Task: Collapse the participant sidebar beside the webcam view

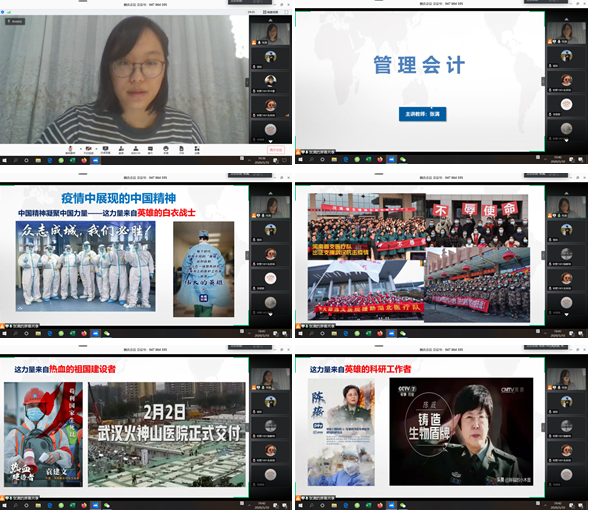Action: point(247,82)
